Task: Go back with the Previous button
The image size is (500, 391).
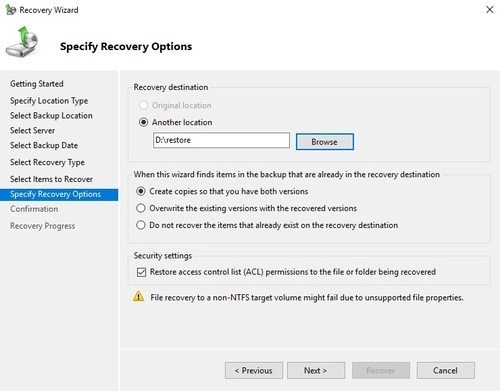Action: (254, 370)
